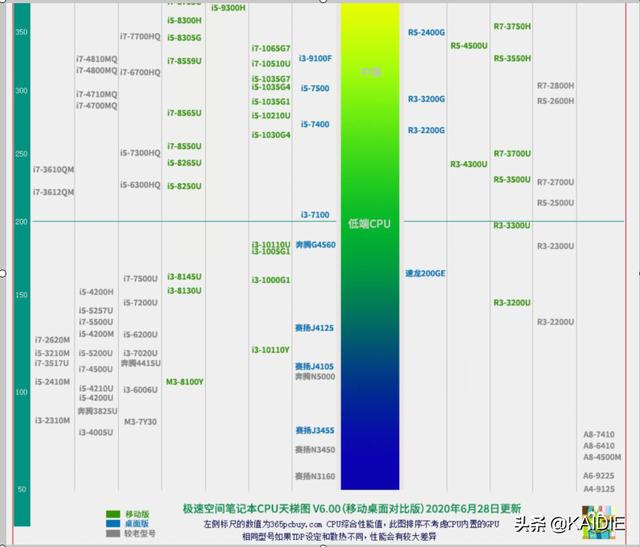Click the 速龙200GE entry
The height and width of the screenshot is (547, 640).
point(425,274)
